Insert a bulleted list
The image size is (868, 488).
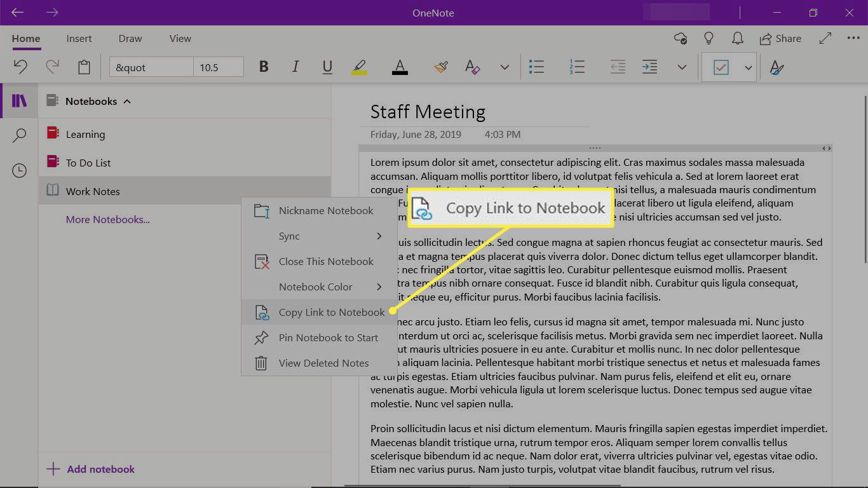click(x=537, y=67)
